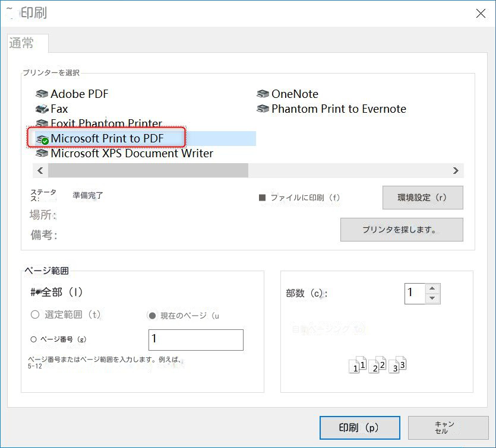Click the collated pages 1-2-3 icon
This screenshot has height=448, width=496.
tap(377, 365)
